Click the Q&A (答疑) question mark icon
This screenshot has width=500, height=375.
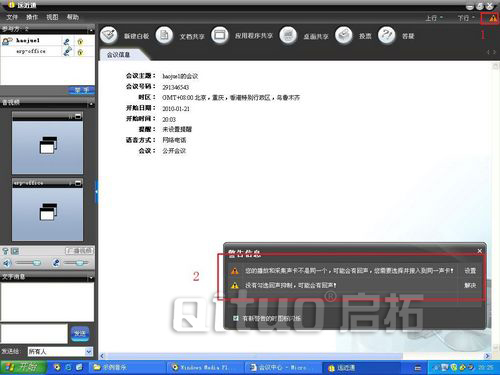[x=387, y=35]
